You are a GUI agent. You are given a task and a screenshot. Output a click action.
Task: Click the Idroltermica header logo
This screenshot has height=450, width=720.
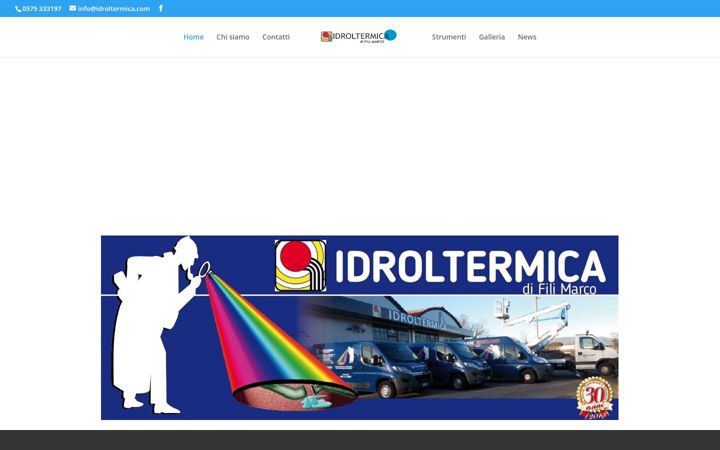pyautogui.click(x=359, y=36)
